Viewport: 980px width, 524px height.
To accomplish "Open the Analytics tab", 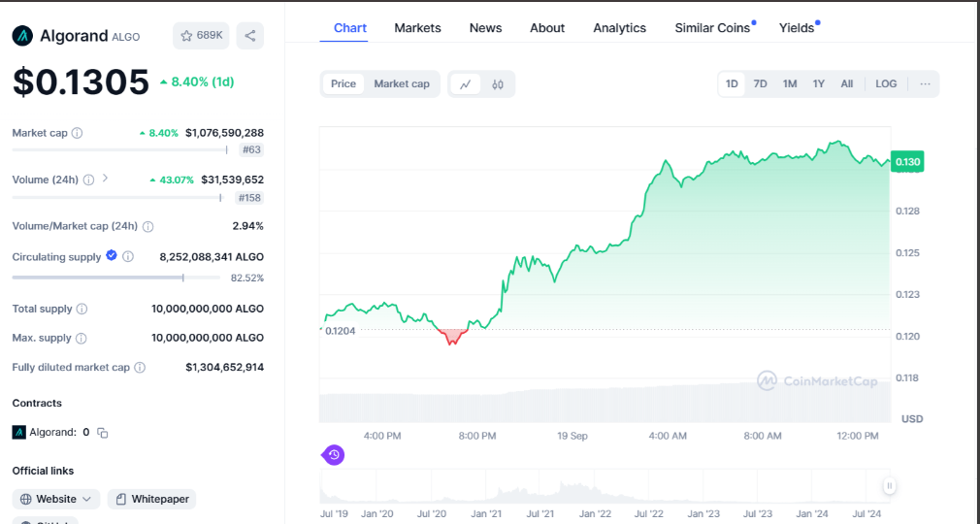I will 619,28.
